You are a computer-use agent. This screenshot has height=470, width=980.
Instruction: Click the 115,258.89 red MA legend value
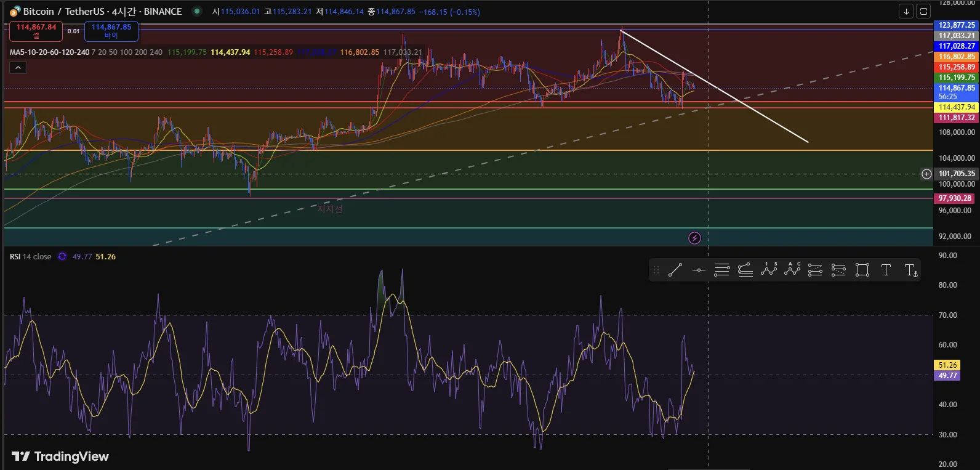(x=273, y=52)
